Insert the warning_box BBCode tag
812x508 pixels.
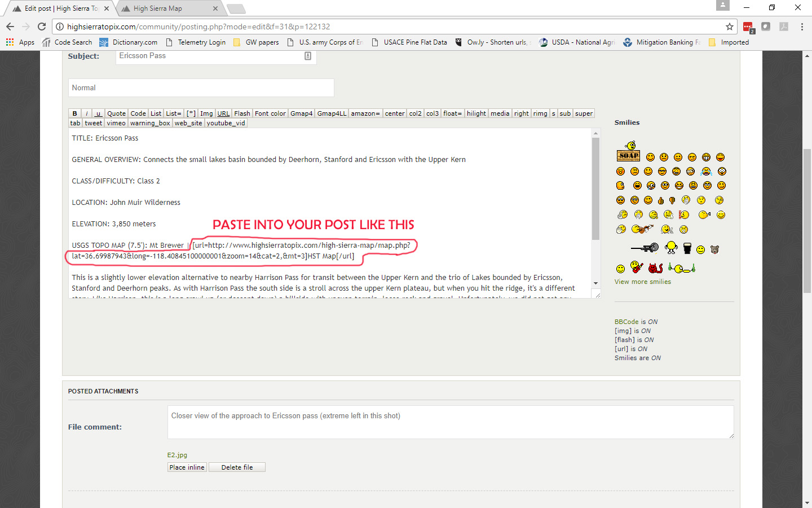150,123
